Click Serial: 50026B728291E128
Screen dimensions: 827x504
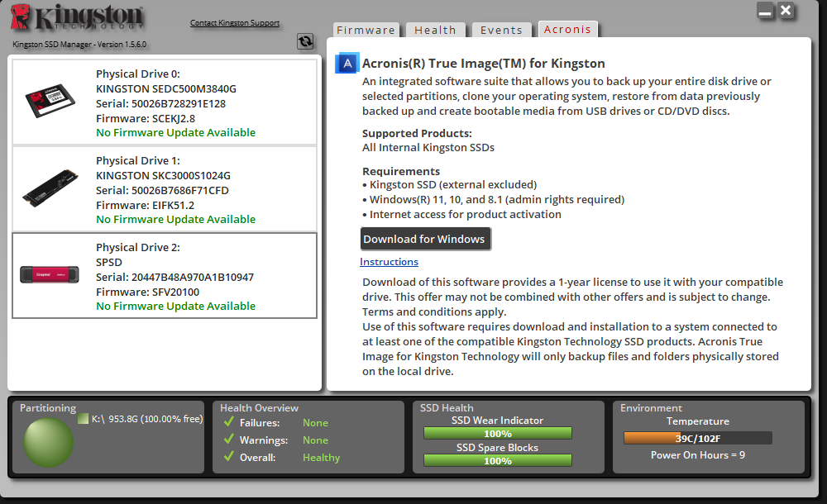pos(161,104)
